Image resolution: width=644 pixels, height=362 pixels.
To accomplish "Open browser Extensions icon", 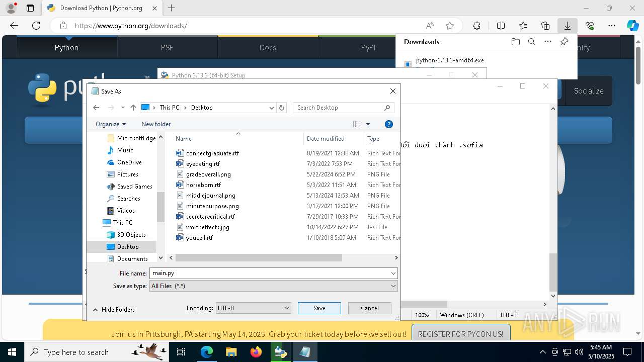I will (476, 26).
